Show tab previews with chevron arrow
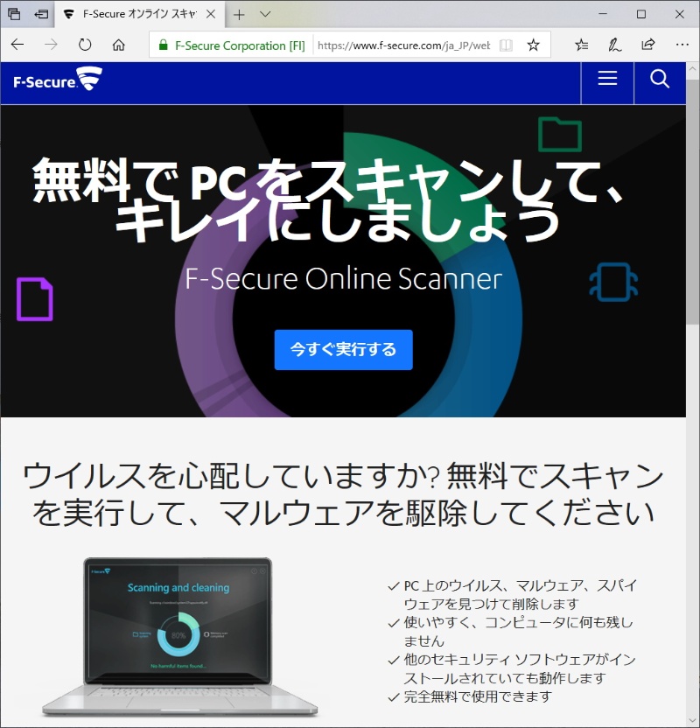 pos(266,14)
